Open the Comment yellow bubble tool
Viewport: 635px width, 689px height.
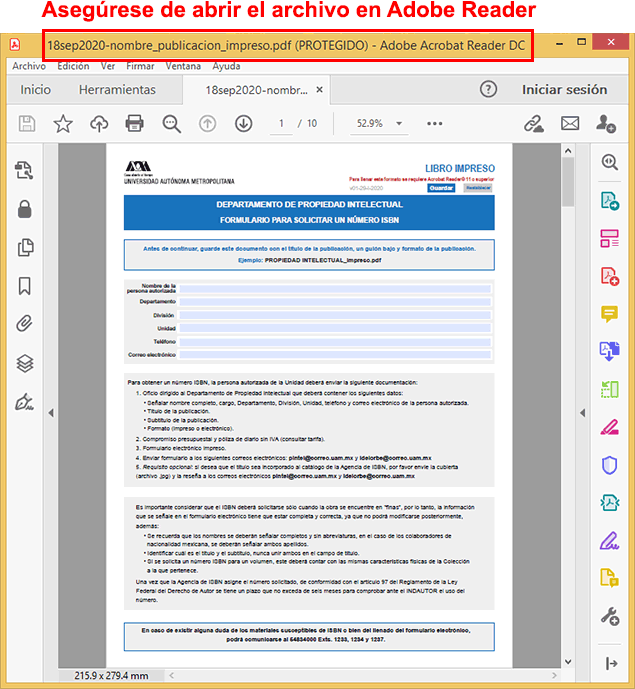(610, 314)
